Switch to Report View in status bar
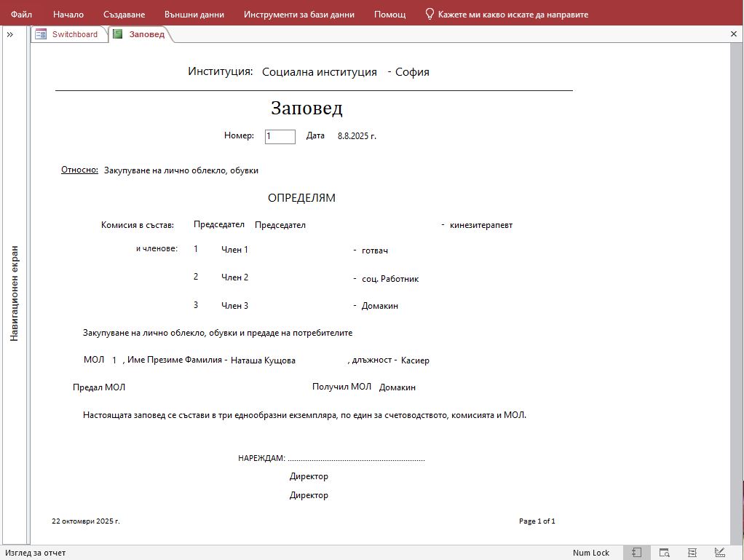 (x=636, y=553)
